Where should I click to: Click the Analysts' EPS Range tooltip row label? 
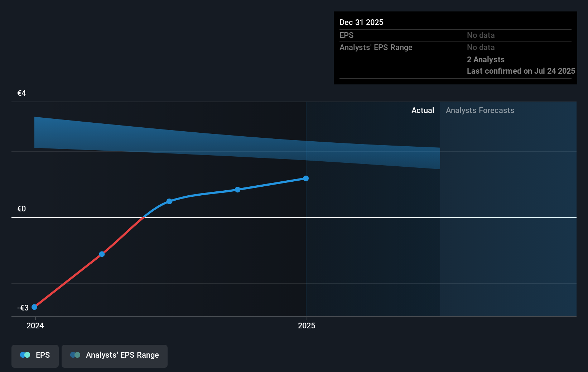[376, 48]
